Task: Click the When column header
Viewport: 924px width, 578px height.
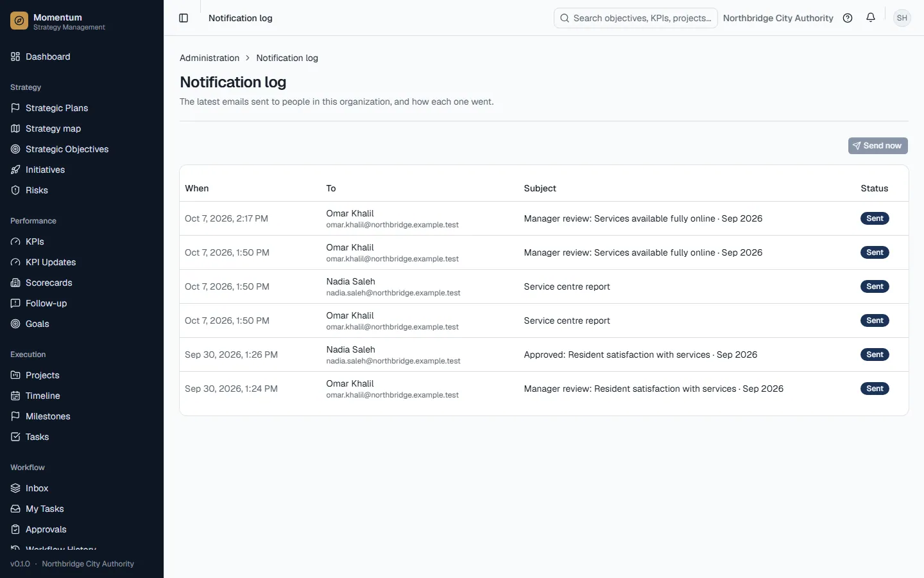Action: 197,188
